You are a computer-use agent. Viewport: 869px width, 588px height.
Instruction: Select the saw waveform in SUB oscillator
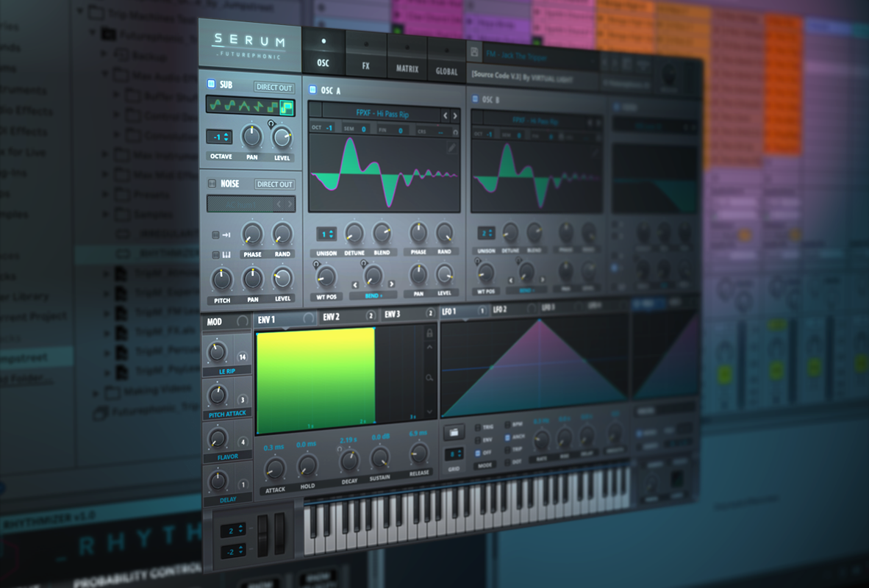(258, 106)
